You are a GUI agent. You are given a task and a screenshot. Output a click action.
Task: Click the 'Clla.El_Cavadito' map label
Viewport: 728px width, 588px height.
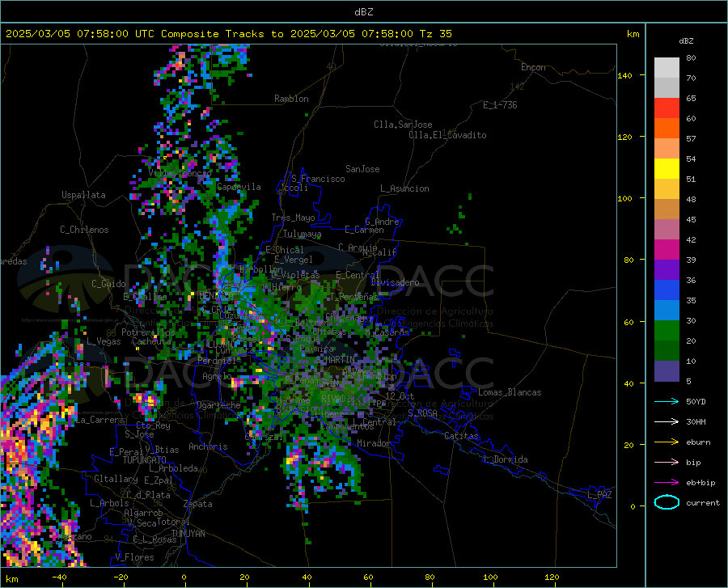coord(447,135)
